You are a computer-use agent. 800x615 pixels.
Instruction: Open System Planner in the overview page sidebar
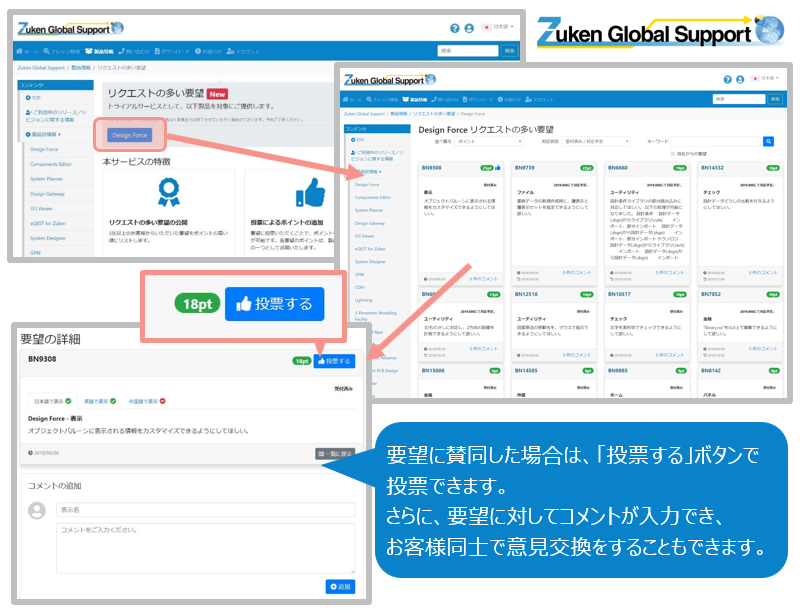click(46, 179)
